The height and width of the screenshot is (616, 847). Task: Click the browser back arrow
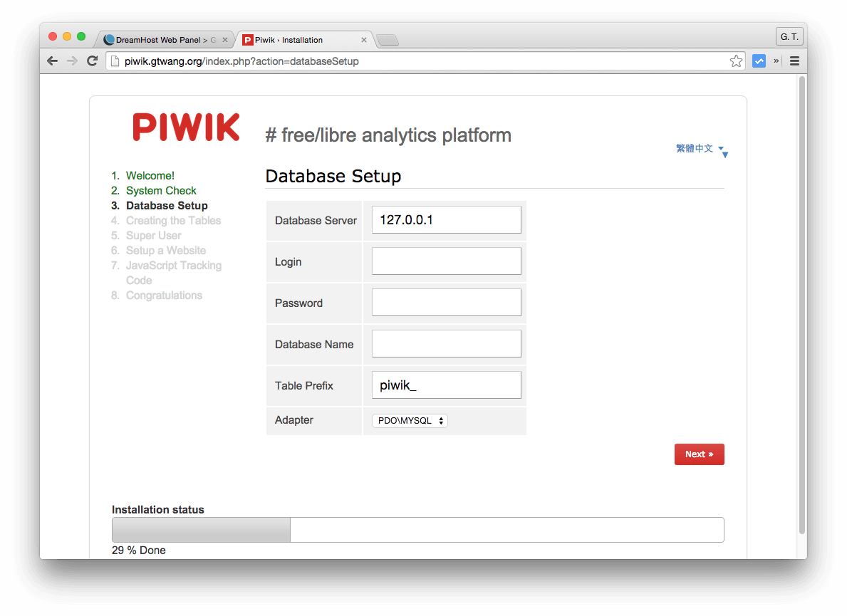(x=52, y=61)
